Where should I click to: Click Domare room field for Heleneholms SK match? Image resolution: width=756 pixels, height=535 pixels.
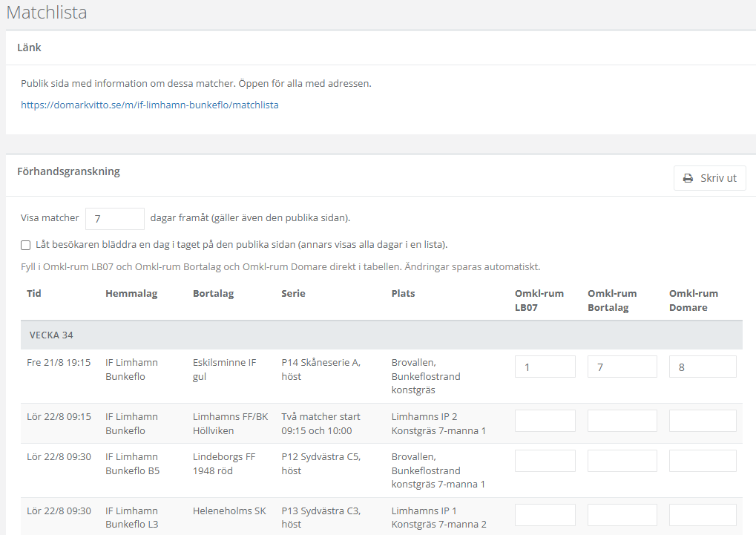[x=703, y=515]
